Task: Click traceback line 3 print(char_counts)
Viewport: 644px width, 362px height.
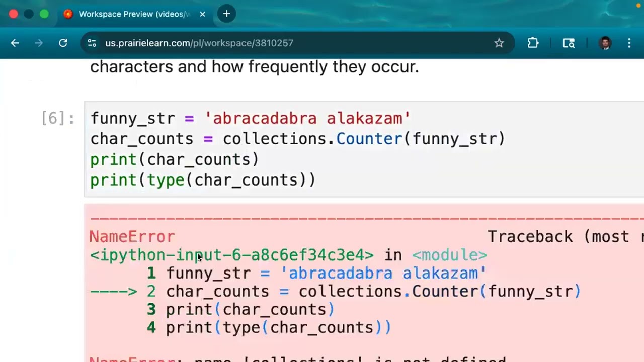Action: pos(240,310)
